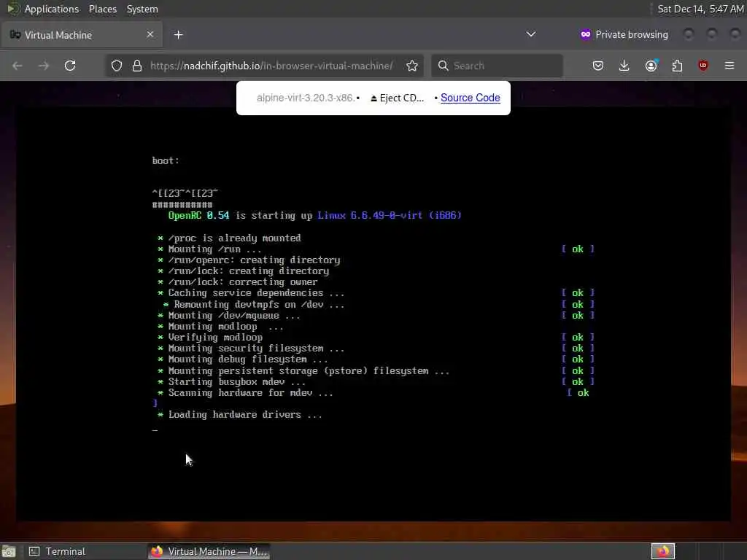Click the OpenRC 0.54 boot line
Image resolution: width=747 pixels, height=560 pixels.
315,216
